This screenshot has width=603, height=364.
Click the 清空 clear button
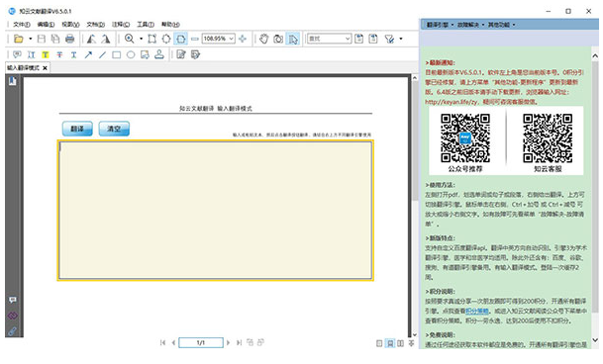(114, 129)
